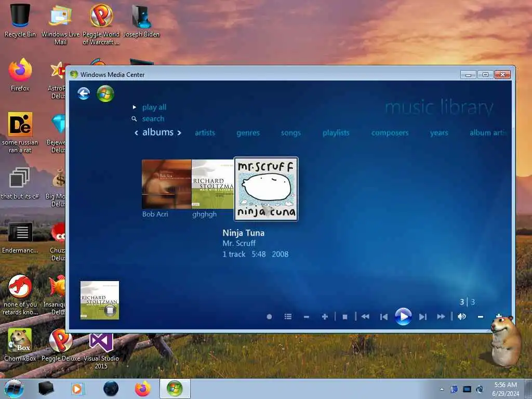Image resolution: width=532 pixels, height=399 pixels.
Task: Switch to the album artists view
Action: pyautogui.click(x=488, y=132)
